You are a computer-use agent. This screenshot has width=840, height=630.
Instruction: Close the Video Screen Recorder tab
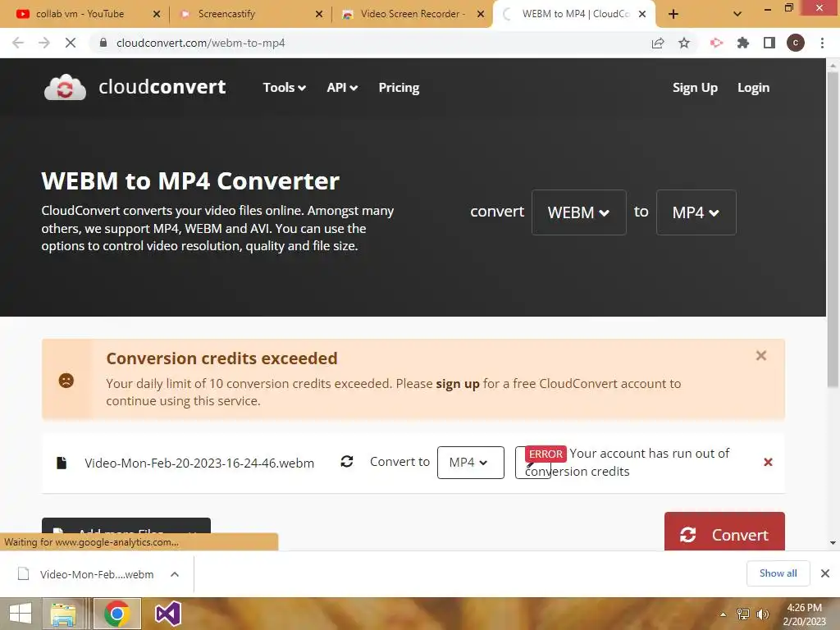481,15
